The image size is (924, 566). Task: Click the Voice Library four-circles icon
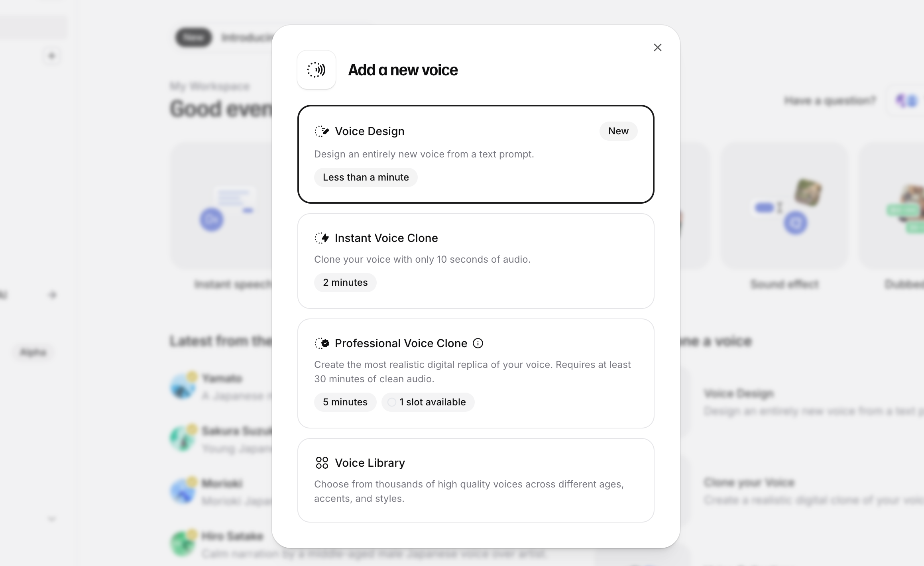click(x=322, y=463)
